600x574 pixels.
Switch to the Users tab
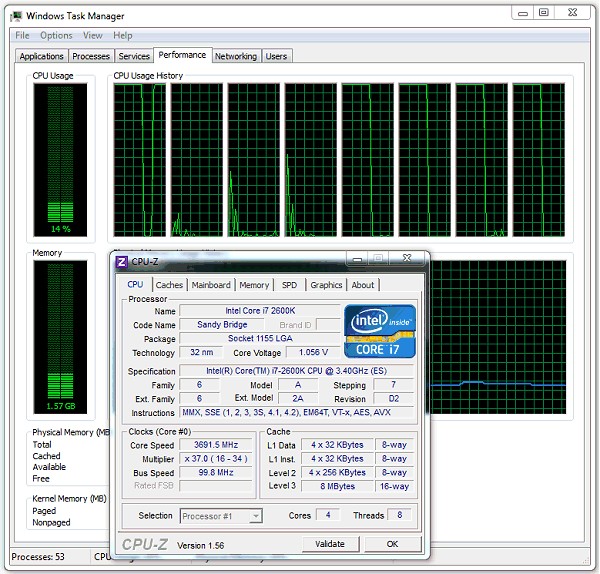point(276,56)
